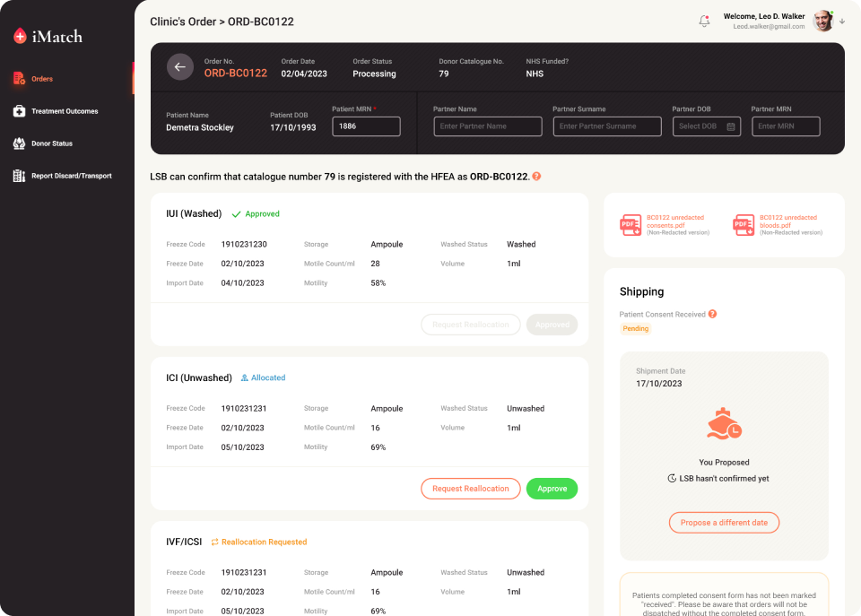Click the shipment date 17/10/2023 in Shipping
The image size is (861, 616).
coord(659,383)
